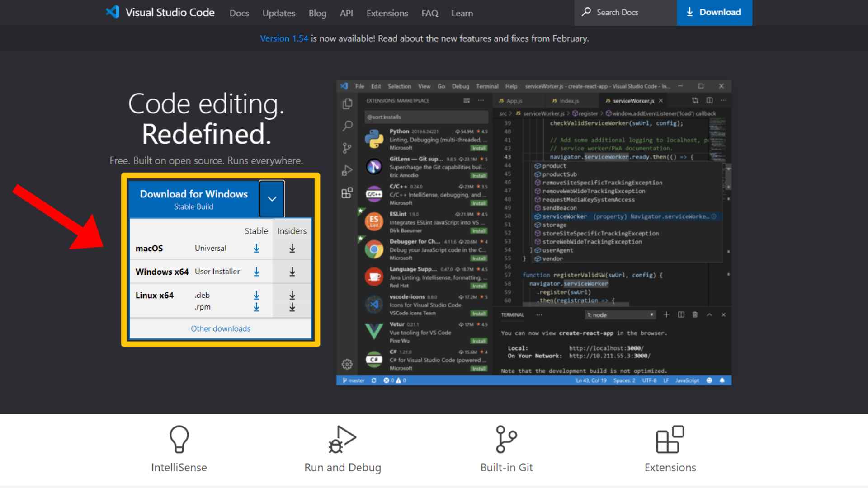Image resolution: width=868 pixels, height=488 pixels.
Task: Expand the Download for Windows chevron
Action: [x=272, y=198]
